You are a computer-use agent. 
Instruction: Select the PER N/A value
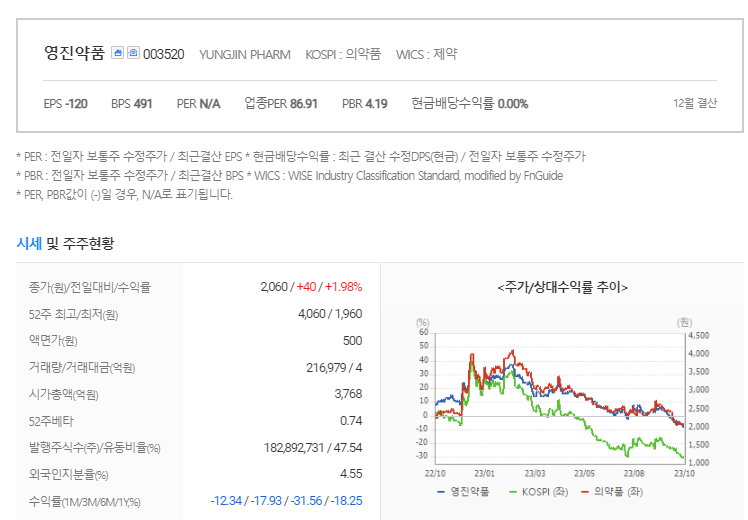pyautogui.click(x=198, y=104)
